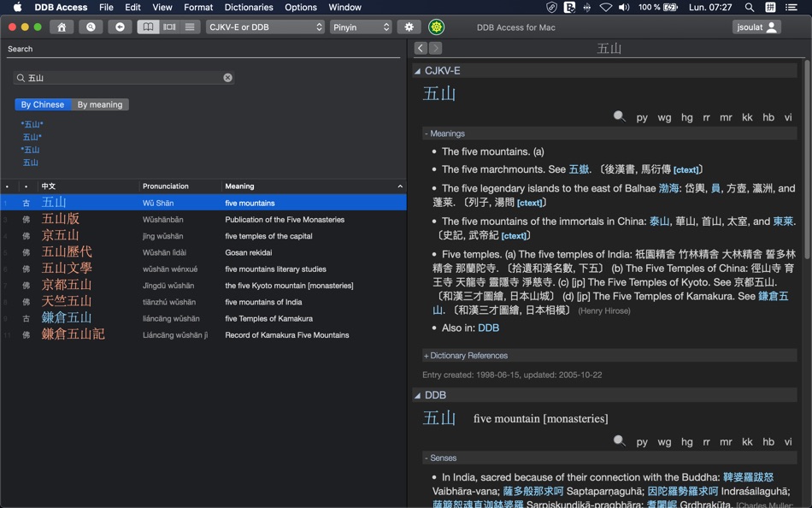812x508 pixels.
Task: Open the jsoulat user account button
Action: point(756,27)
